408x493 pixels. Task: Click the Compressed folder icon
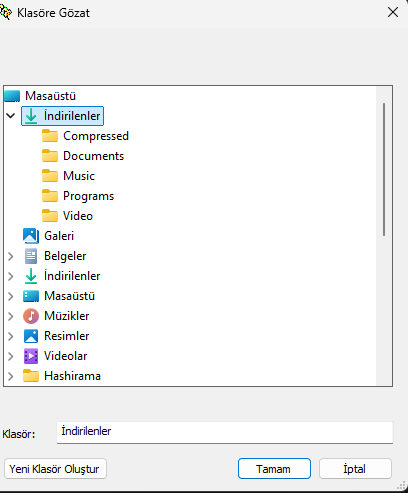(x=50, y=136)
